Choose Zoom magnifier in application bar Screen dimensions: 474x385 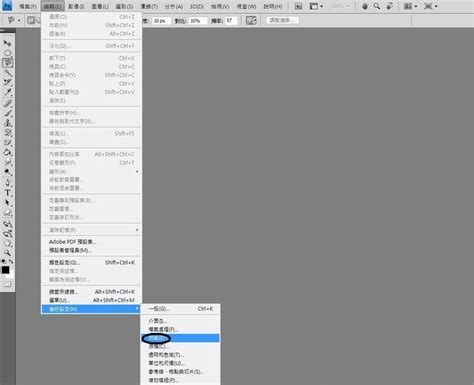[x=377, y=6]
